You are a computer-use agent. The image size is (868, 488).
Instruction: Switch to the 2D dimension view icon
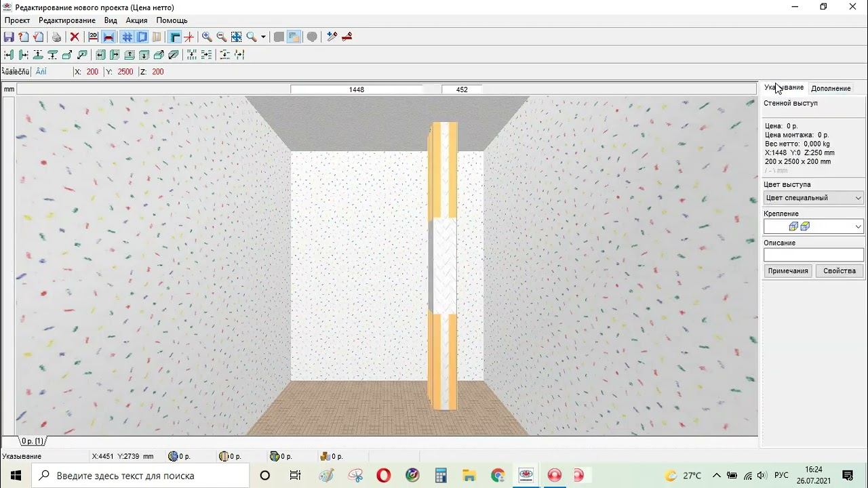pyautogui.click(x=94, y=37)
